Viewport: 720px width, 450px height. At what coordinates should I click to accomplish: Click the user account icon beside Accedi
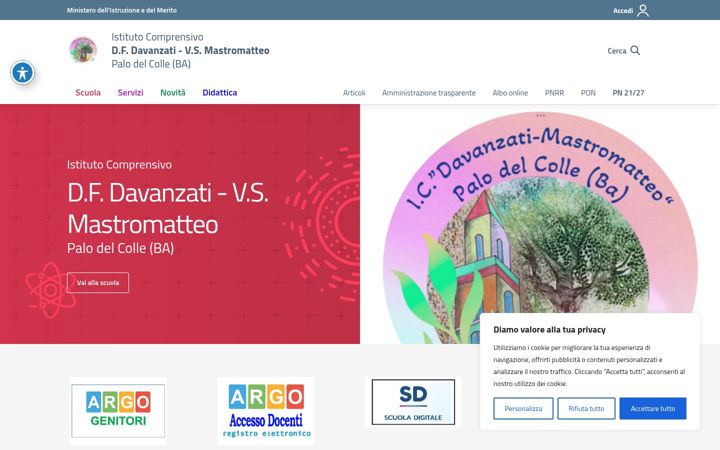tap(643, 10)
